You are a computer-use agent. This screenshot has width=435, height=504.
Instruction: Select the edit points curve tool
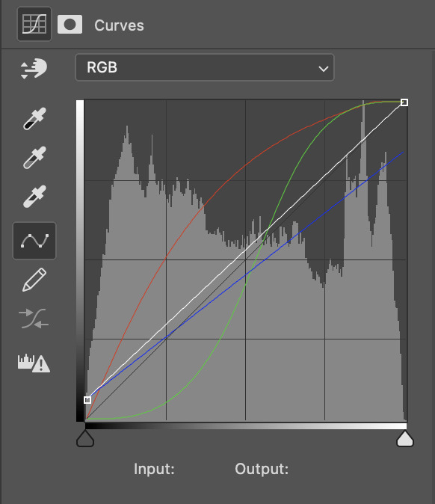coord(34,241)
